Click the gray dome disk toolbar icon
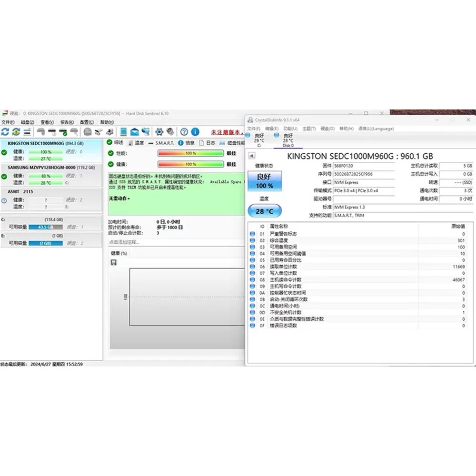 tap(88, 132)
